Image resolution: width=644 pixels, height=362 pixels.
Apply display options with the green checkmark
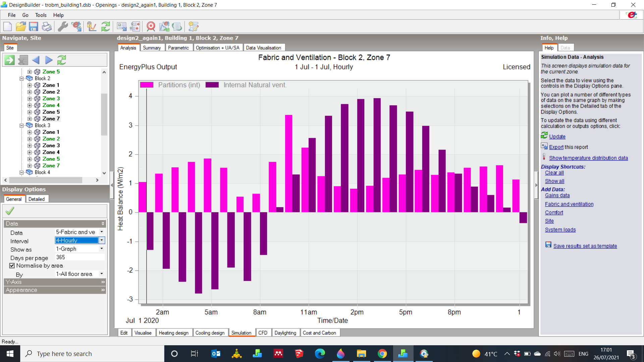coord(10,211)
